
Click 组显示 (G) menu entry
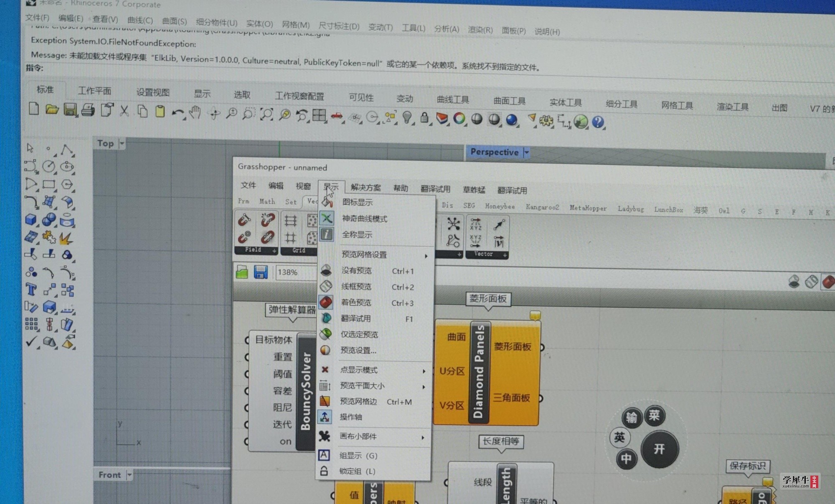click(x=358, y=456)
